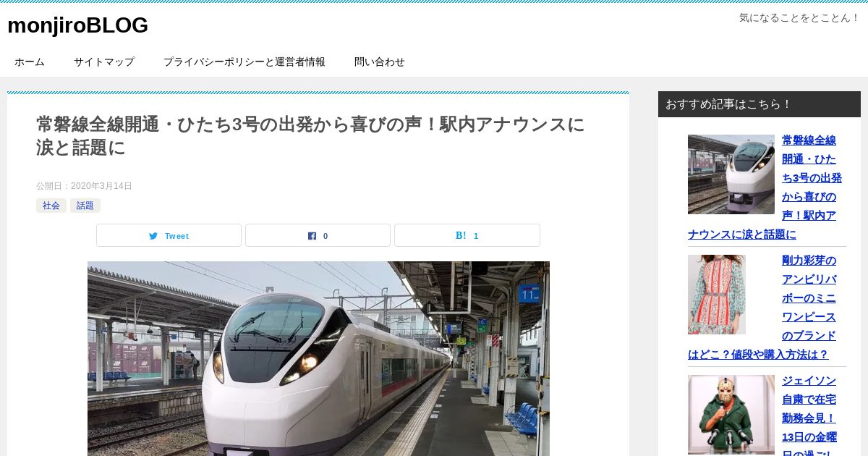Open the Jason mask figure thumbnail

tap(731, 415)
